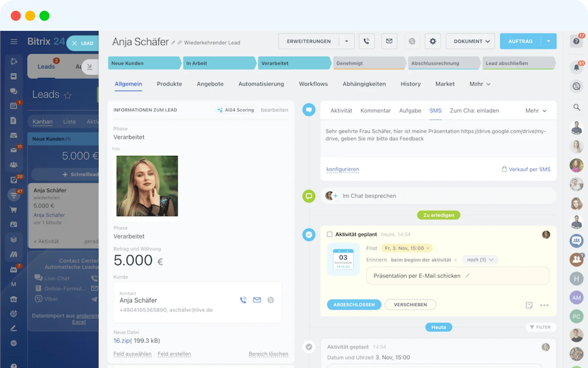Viewport: 588px width, 368px height.
Task: Set pipeline stage to Abschlussrechnung
Action: pos(444,63)
